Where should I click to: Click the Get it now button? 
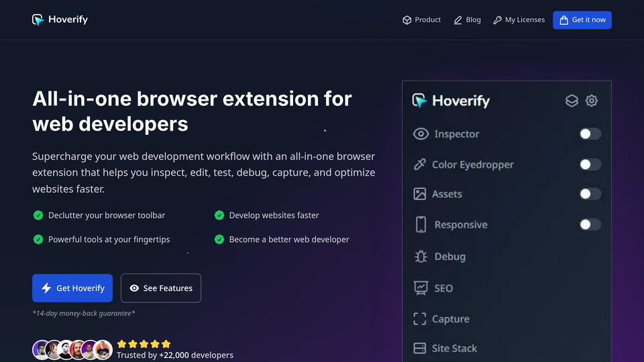click(x=582, y=19)
